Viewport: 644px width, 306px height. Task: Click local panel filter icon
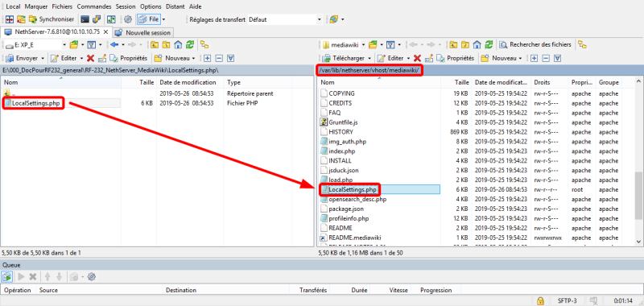(x=93, y=45)
